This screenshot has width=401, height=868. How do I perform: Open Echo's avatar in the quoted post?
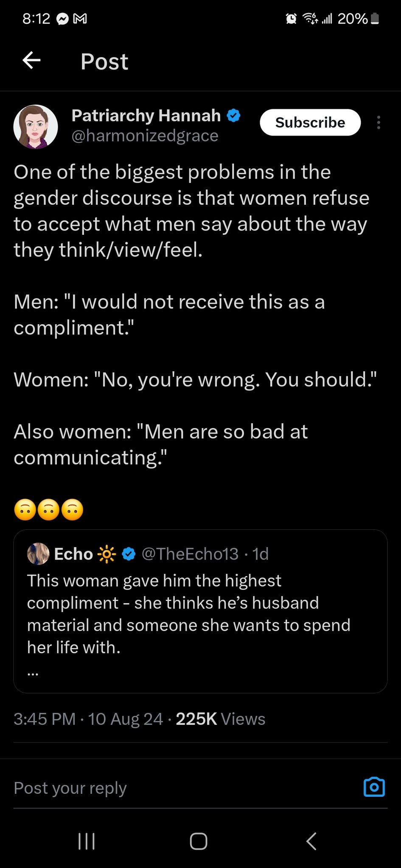[38, 554]
